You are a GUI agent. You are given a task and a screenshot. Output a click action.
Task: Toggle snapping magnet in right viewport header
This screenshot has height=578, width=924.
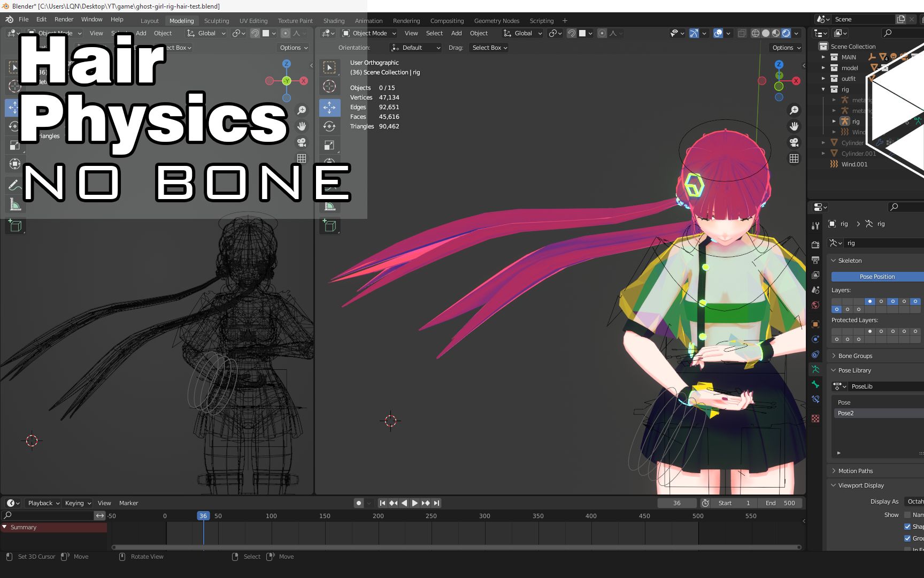[x=572, y=33]
